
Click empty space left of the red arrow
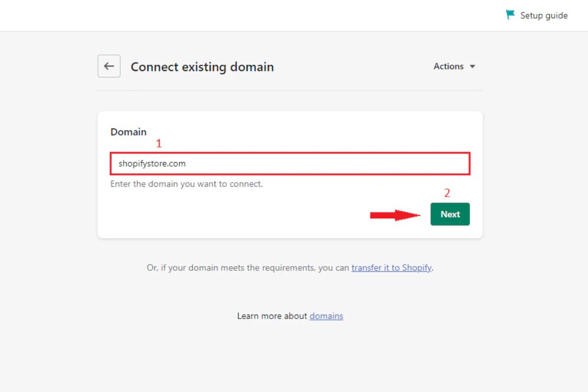coord(245,215)
